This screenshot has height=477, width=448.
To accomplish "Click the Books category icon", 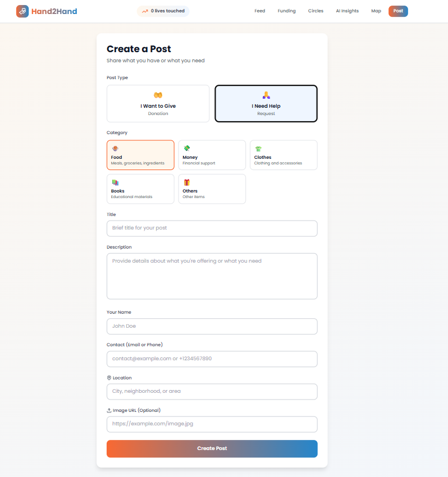I will click(x=115, y=182).
